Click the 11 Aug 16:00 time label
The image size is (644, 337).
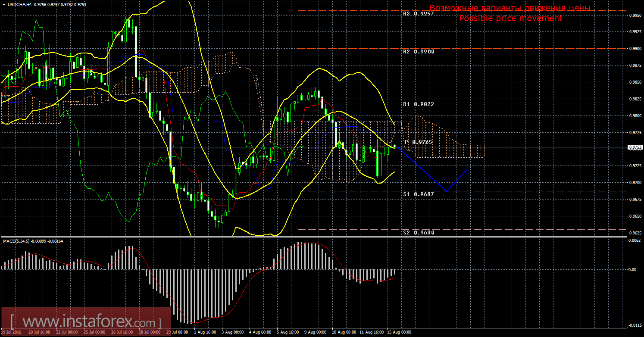[371, 333]
